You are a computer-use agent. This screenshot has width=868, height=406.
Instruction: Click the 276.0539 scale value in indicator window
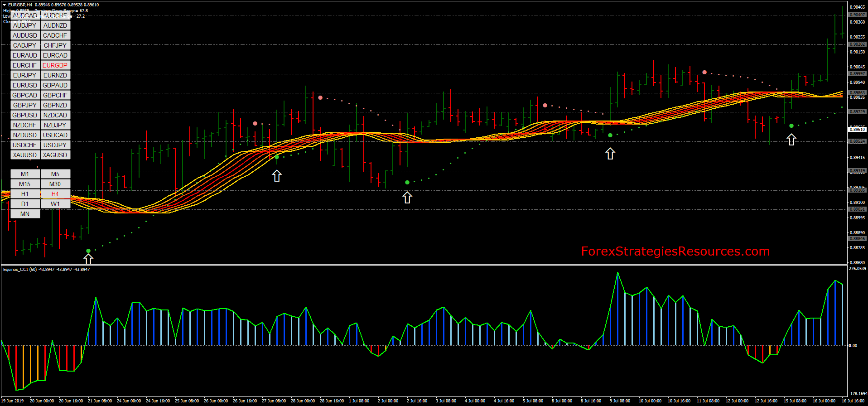point(858,269)
